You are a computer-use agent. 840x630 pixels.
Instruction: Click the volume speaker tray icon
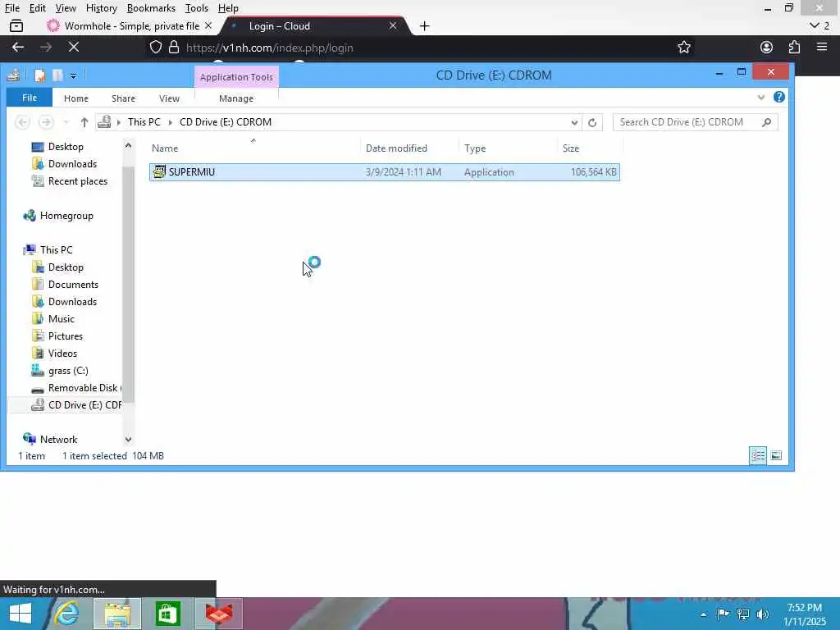762,614
